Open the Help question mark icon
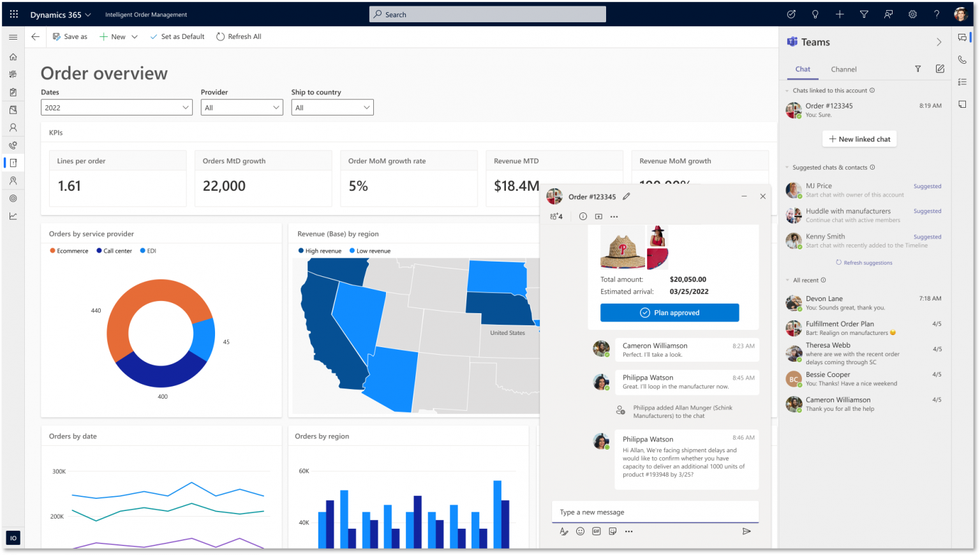The image size is (980, 555). 936,13
